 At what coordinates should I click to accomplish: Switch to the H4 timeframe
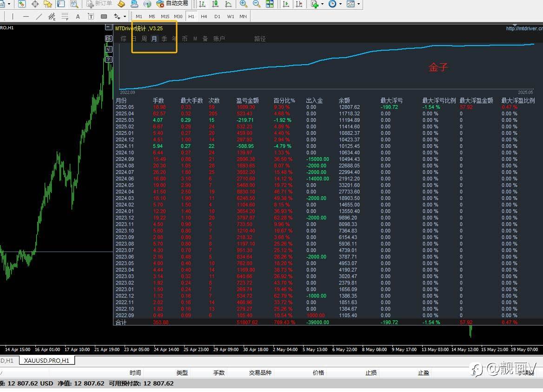[x=204, y=16]
